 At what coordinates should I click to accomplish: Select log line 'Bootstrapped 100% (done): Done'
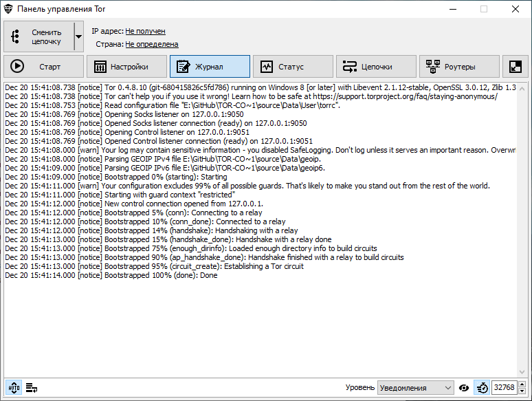[111, 275]
